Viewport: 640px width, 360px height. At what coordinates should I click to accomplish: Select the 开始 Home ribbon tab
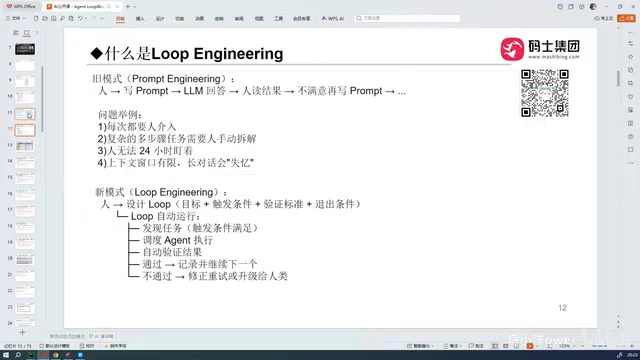click(120, 19)
